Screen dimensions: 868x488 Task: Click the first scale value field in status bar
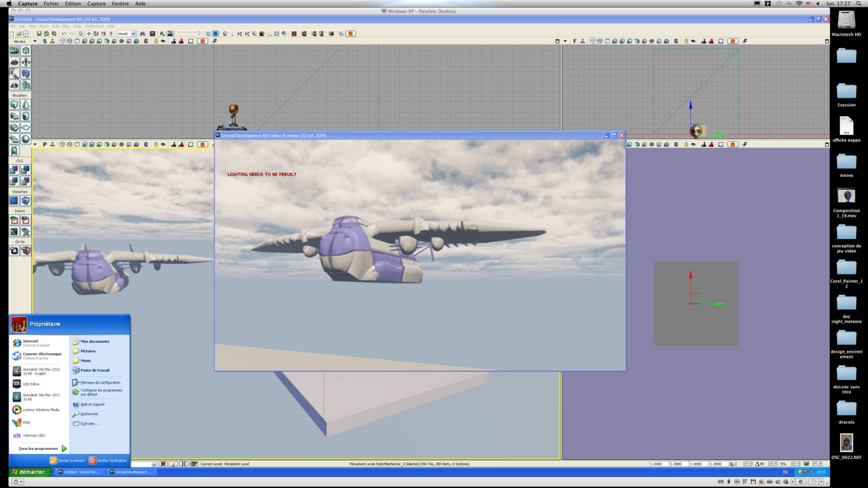[x=659, y=464]
